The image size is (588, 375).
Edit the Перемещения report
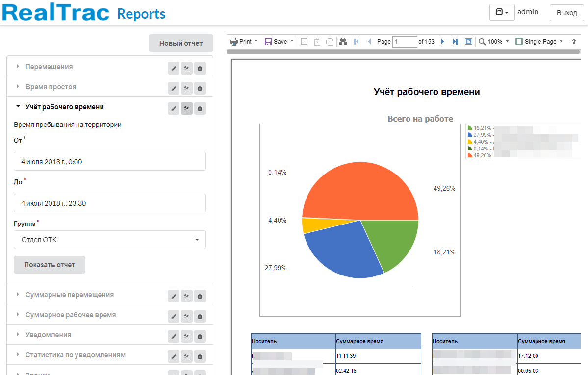tap(173, 68)
